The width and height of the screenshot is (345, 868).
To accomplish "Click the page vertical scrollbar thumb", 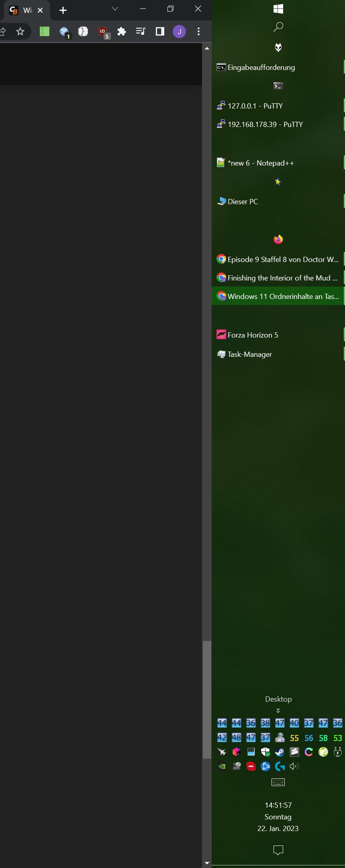I will click(x=207, y=700).
